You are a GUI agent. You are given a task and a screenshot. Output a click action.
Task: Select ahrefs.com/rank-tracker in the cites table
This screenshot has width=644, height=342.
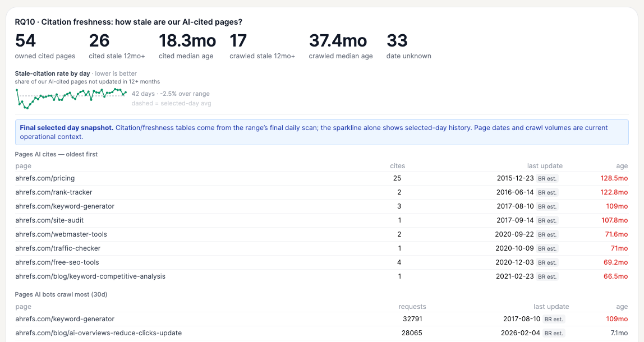[321, 192]
